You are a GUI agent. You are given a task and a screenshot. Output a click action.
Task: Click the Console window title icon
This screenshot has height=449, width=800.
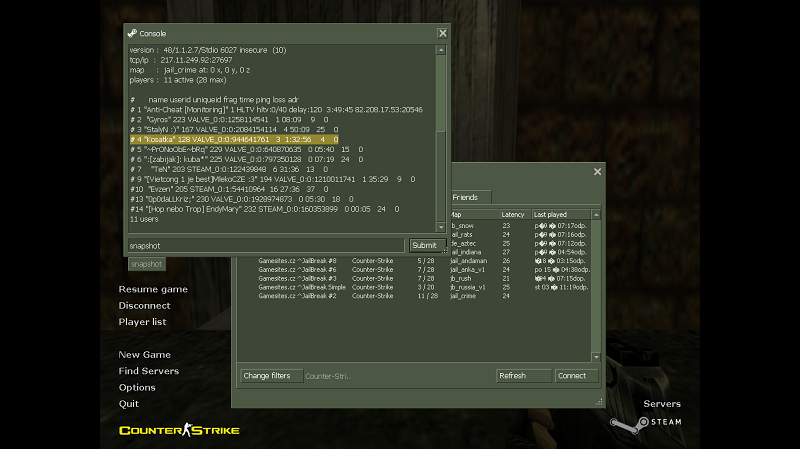pos(132,34)
